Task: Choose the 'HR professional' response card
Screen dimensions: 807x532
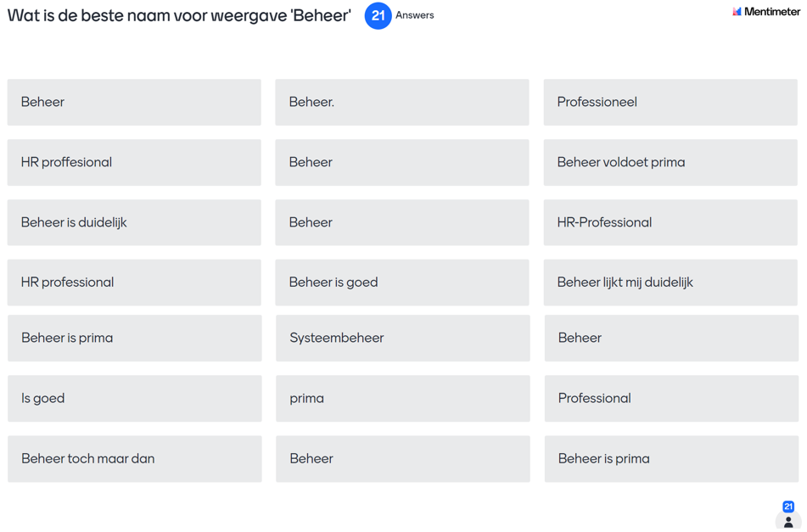Action: click(134, 283)
